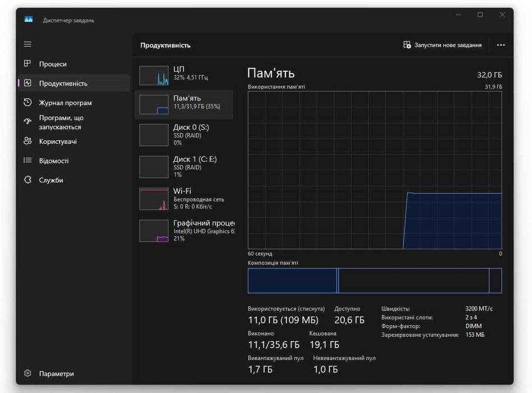The width and height of the screenshot is (532, 393).
Task: Select Продуктивність in the sidebar
Action: (x=74, y=83)
